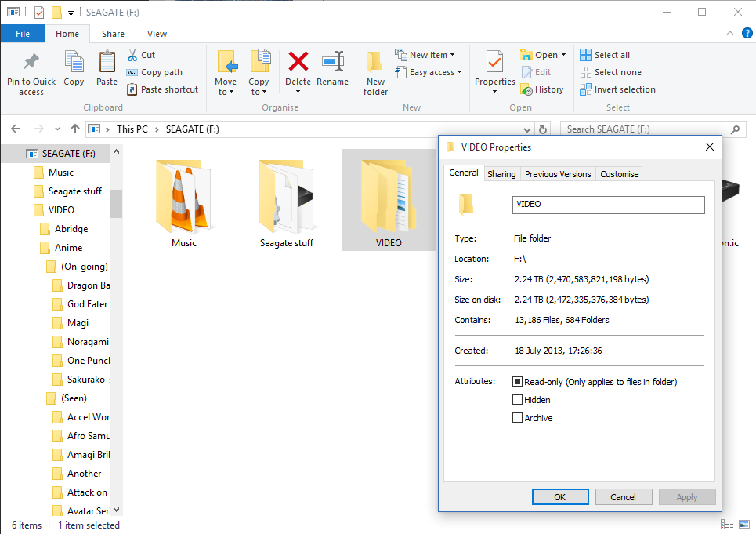This screenshot has height=534, width=756.
Task: Switch to the Share ribbon tab
Action: point(113,34)
